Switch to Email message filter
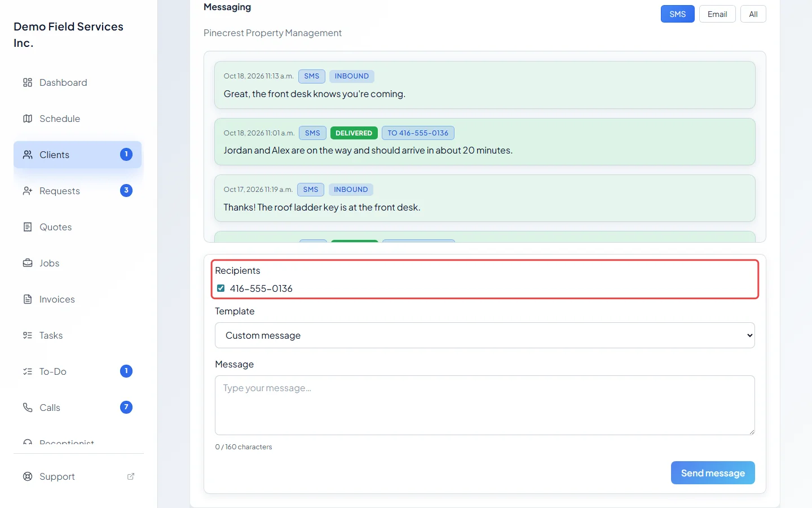812x508 pixels. point(717,14)
